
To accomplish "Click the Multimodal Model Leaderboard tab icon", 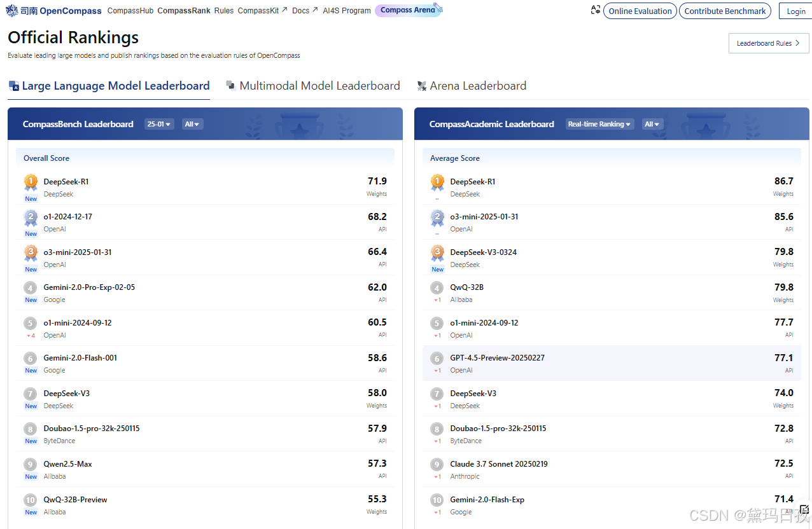I will point(231,86).
